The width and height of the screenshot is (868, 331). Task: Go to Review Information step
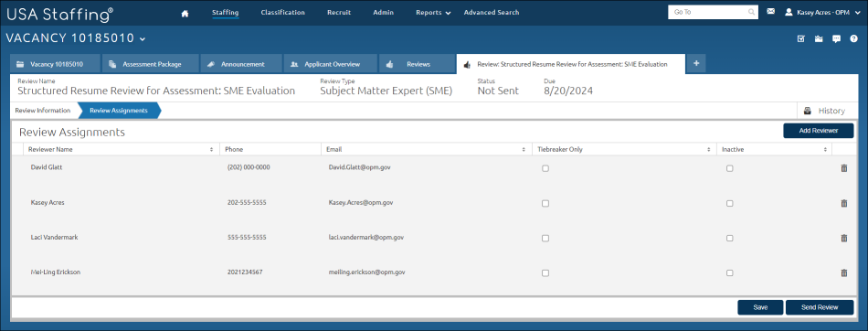click(43, 111)
